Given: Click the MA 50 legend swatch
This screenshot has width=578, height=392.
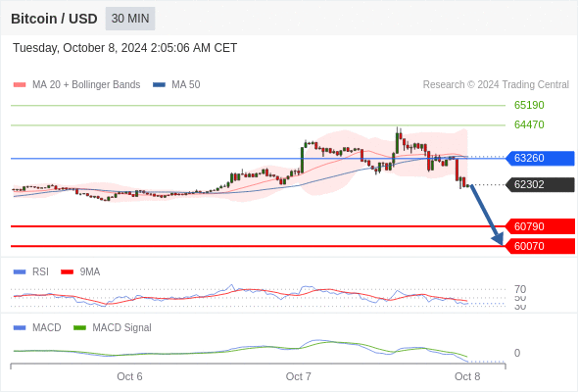Looking at the screenshot, I should pyautogui.click(x=159, y=85).
